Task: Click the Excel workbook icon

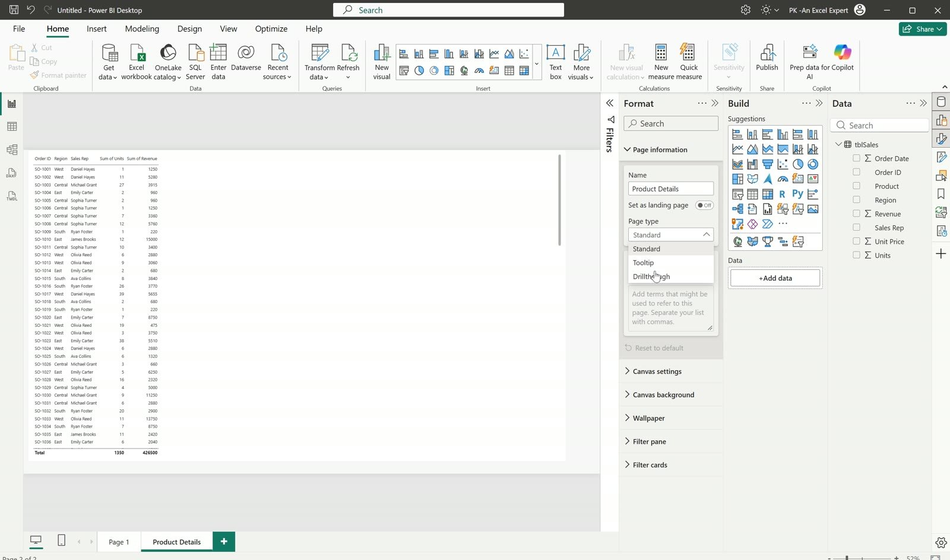Action: click(137, 62)
